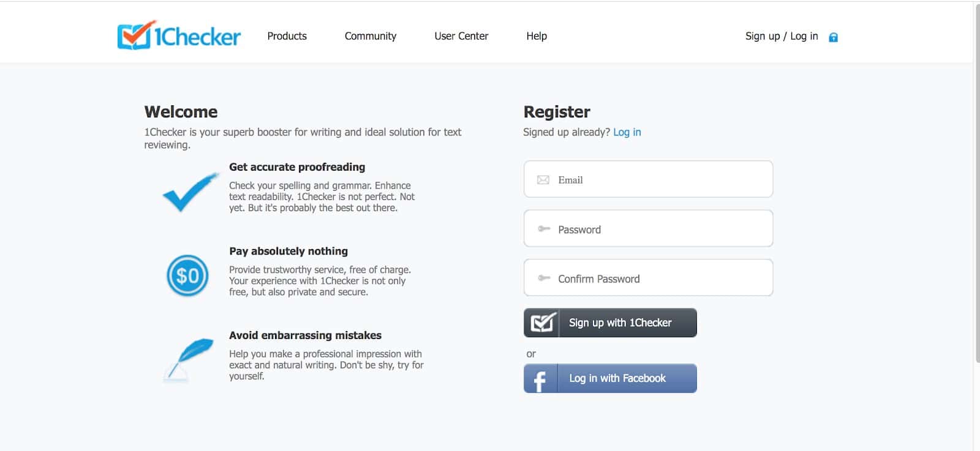Click the checkbox logo on Sign up button
This screenshot has width=980, height=451.
coord(541,322)
